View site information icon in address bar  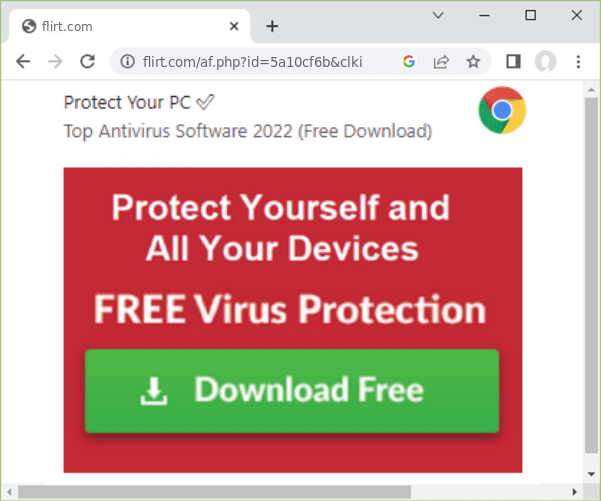127,61
